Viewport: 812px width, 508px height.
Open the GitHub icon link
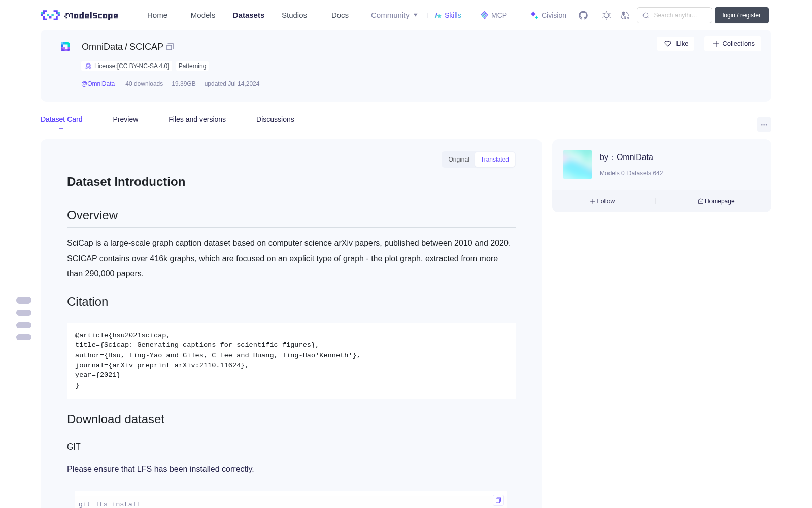[x=583, y=15]
